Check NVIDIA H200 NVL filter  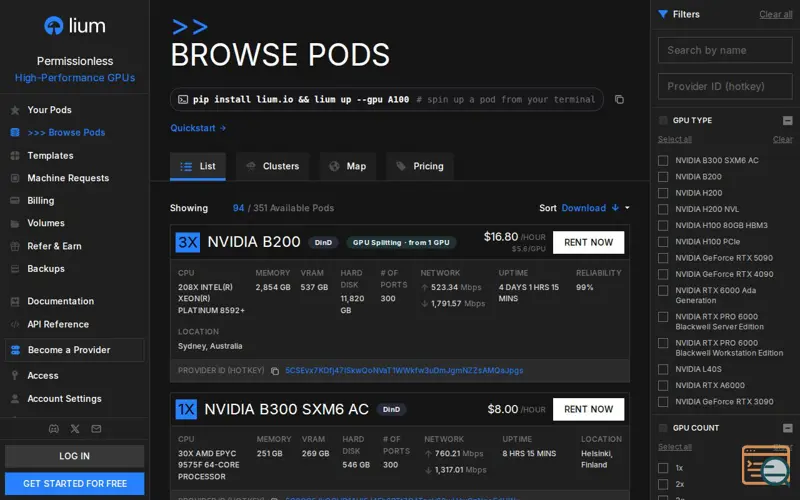[663, 210]
